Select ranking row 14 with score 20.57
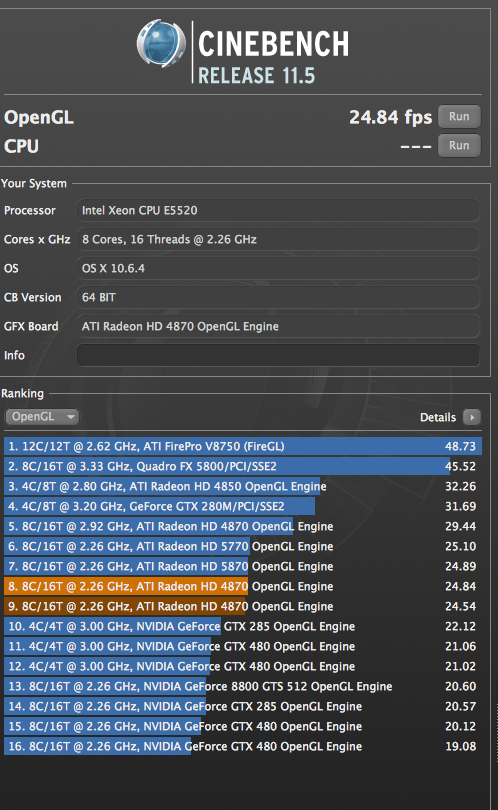This screenshot has height=810, width=498. (x=243, y=707)
